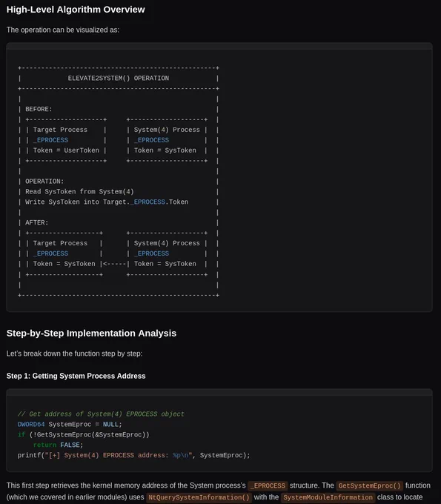
Task: Click the DWORD64 keyword in the code block
Action: click(31, 424)
